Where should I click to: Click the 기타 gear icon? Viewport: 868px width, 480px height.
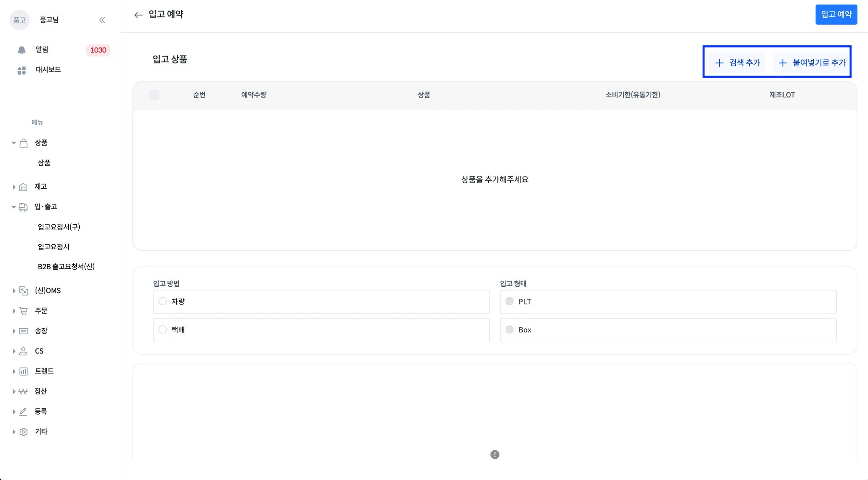[x=24, y=432]
